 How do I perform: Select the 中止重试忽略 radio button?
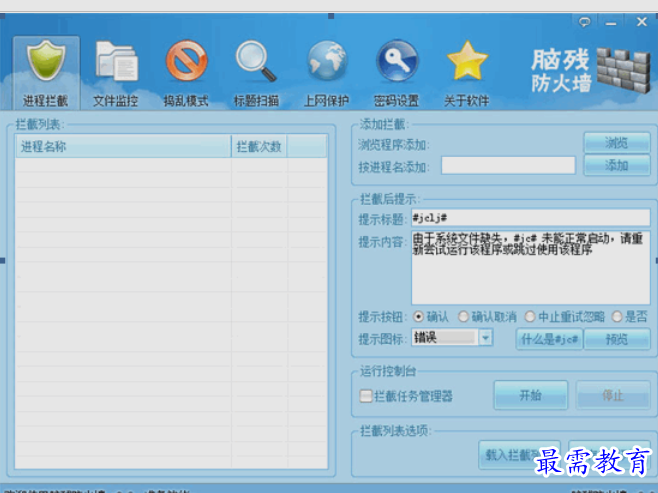pyautogui.click(x=530, y=316)
